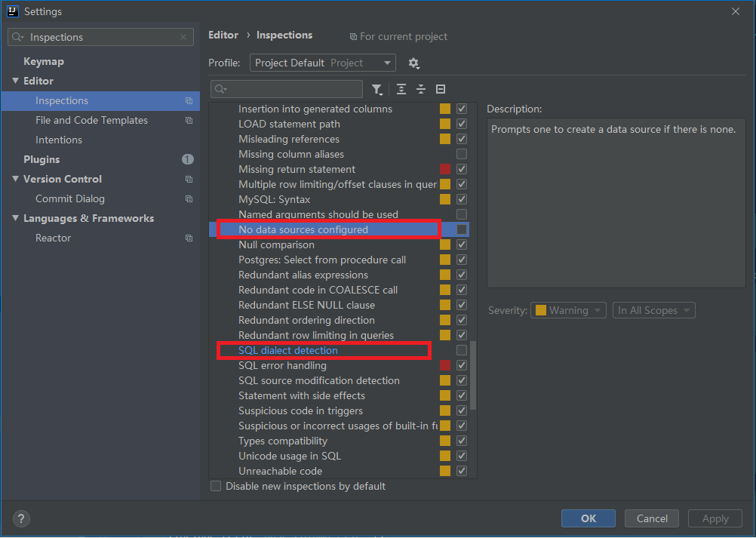
Task: Click the IntelliJ logo in the title bar
Action: click(13, 11)
